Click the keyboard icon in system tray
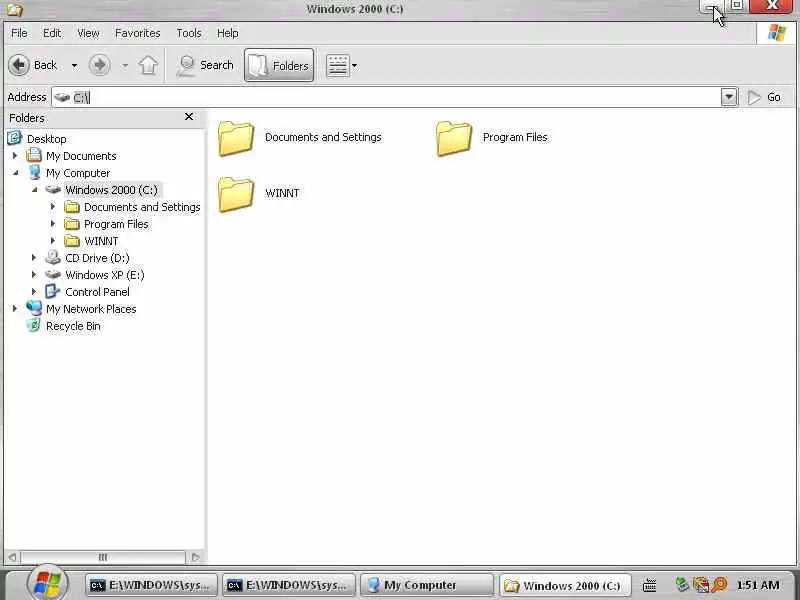 [x=649, y=585]
